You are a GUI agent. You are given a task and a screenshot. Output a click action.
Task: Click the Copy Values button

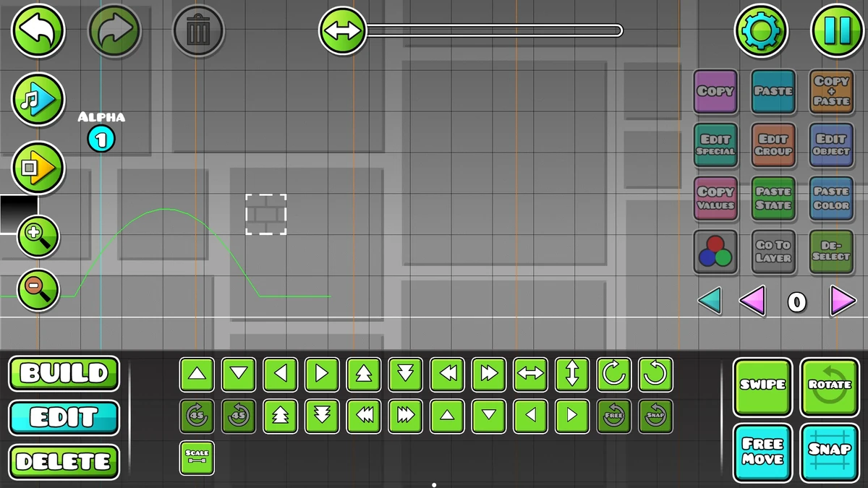coord(715,198)
